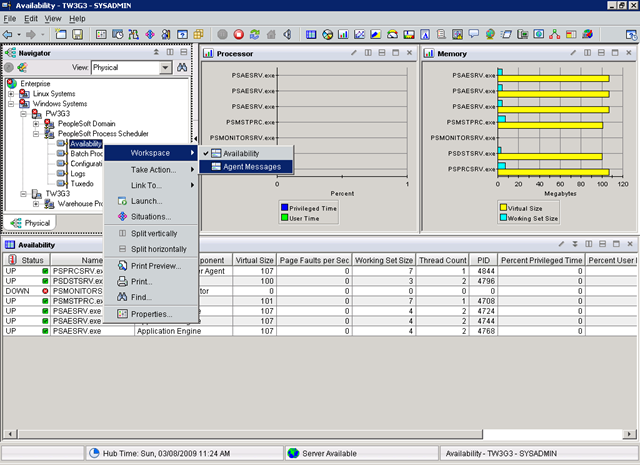Open the Situation Editor toolbar icon
Screen dimensions: 640x465
point(150,34)
